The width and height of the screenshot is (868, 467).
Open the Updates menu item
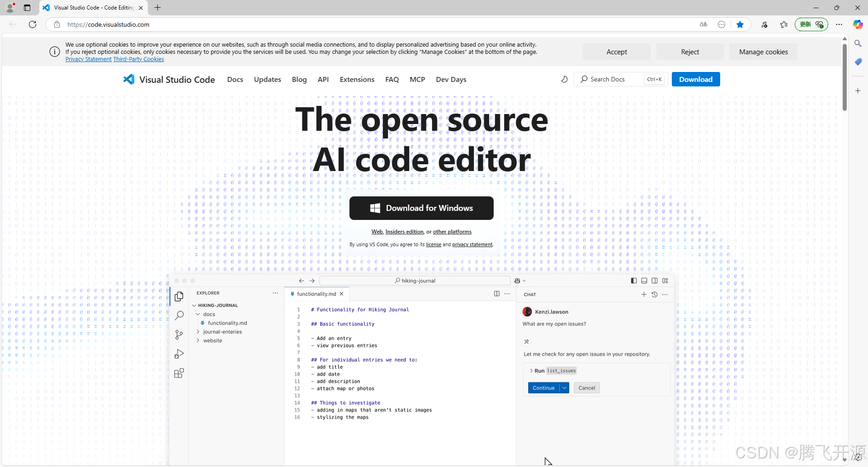pyautogui.click(x=268, y=79)
